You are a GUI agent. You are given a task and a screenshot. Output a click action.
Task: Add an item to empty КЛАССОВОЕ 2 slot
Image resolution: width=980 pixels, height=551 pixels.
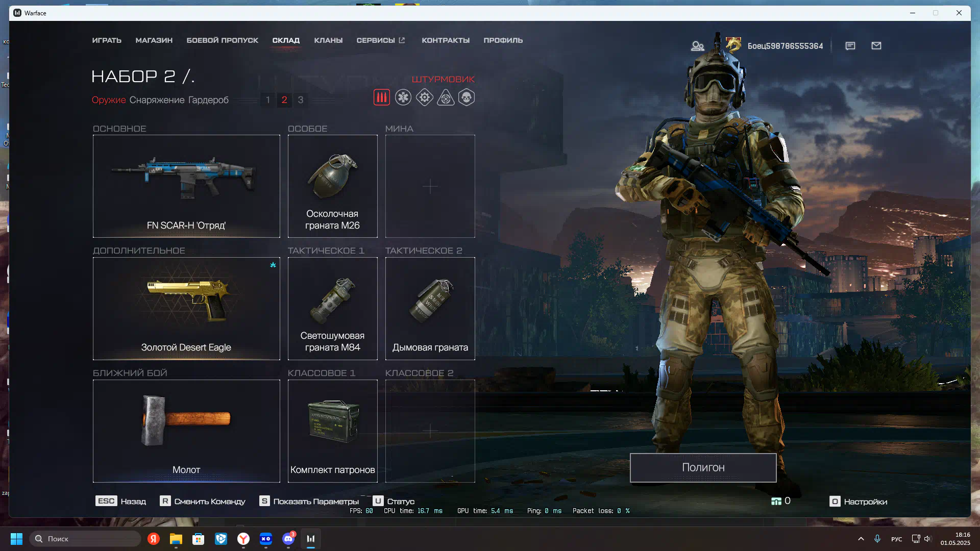(x=430, y=431)
